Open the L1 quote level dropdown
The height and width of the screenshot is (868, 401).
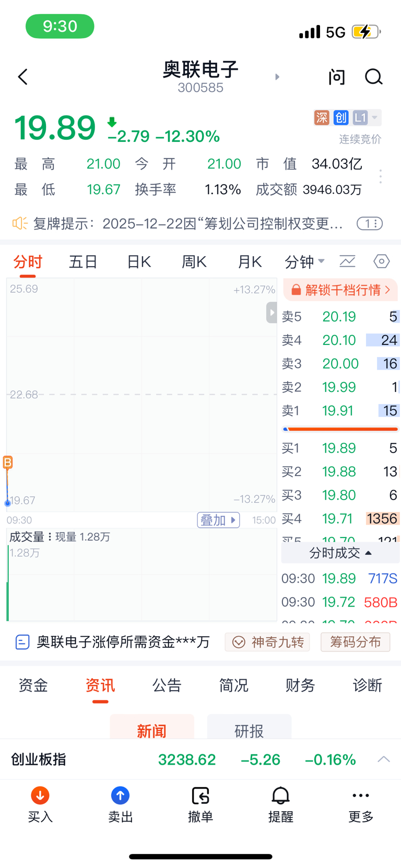coord(367,117)
